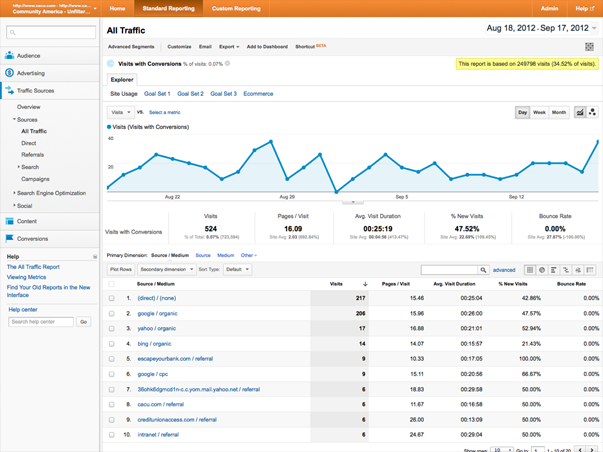Click the Search help center field

(41, 322)
